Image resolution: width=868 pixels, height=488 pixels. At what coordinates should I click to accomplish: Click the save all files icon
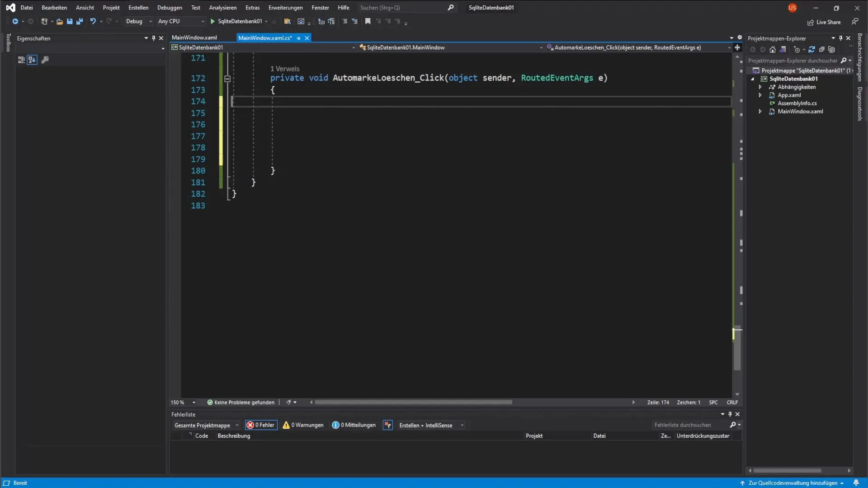(x=80, y=21)
